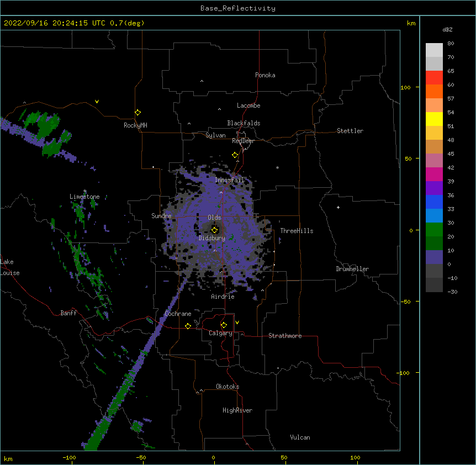Click the yellow diamond marker above RockyMH label
This screenshot has width=476, height=465.
point(137,113)
